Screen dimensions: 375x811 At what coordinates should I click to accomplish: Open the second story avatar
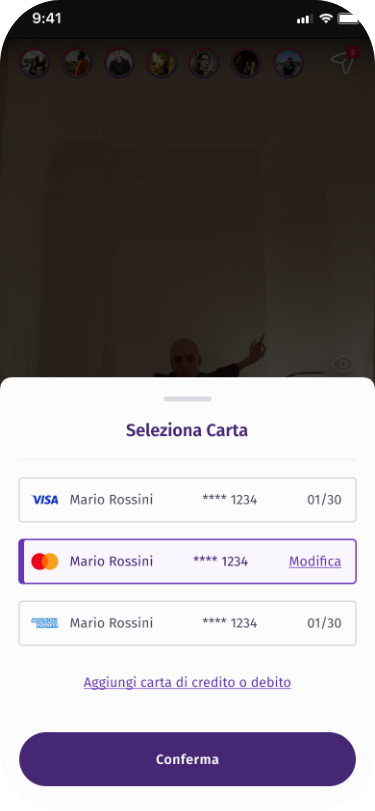click(77, 63)
